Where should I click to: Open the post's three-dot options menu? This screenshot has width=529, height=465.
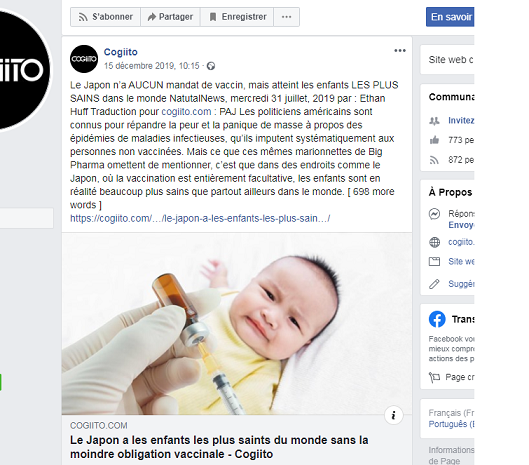[400, 51]
